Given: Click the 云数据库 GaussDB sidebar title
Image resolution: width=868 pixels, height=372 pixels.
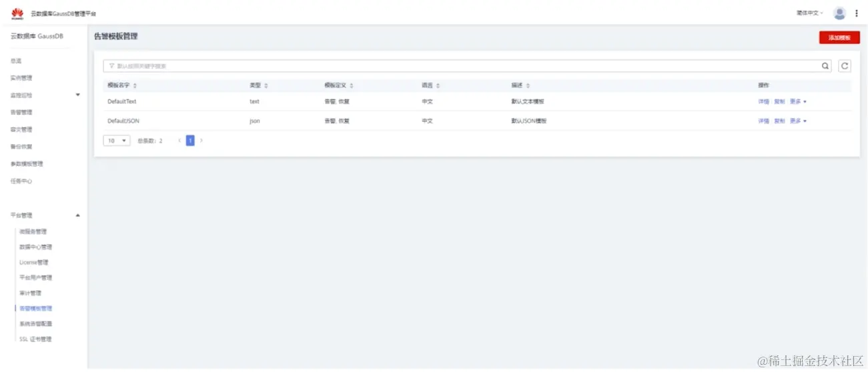Looking at the screenshot, I should coord(37,36).
